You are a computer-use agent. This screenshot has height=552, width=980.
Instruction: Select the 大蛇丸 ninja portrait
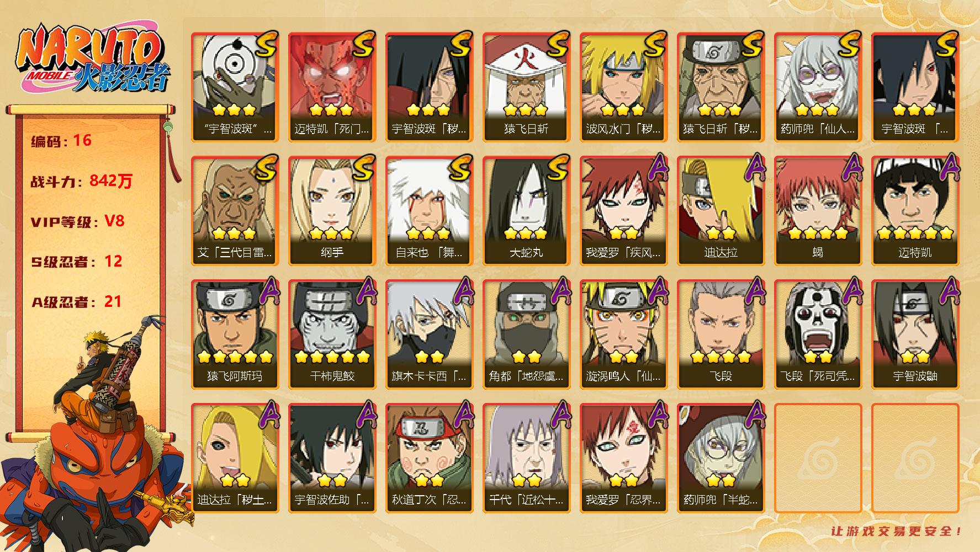point(526,211)
